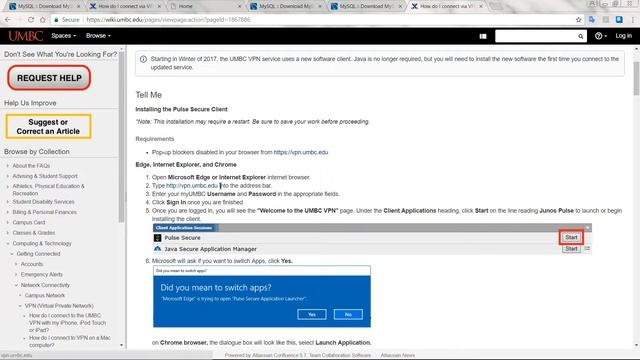Image resolution: width=640 pixels, height=360 pixels.
Task: Expand About the FAQs collection
Action: click(8, 166)
